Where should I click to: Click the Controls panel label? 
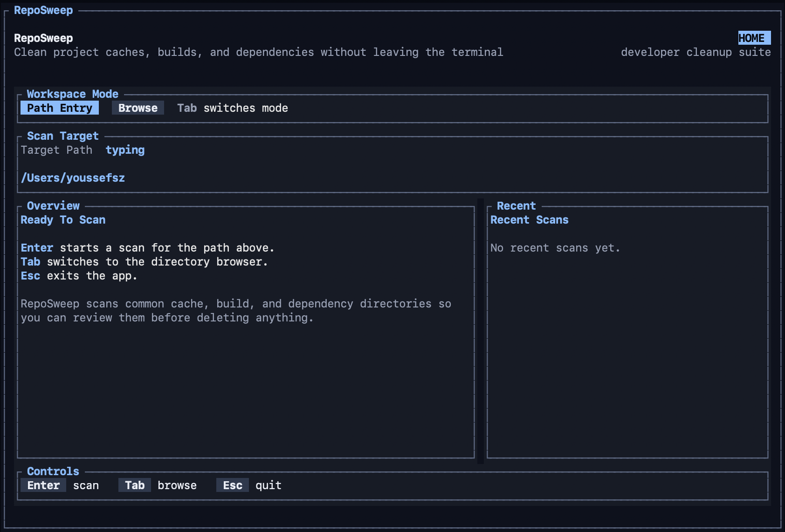pos(52,471)
